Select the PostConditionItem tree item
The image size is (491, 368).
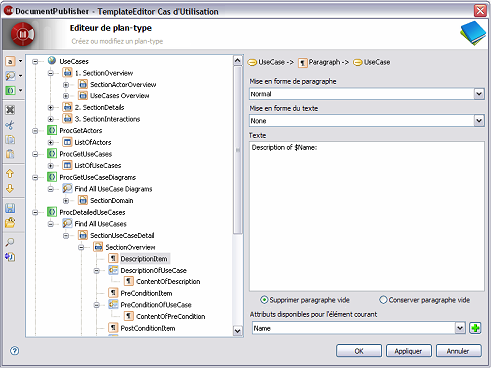tap(148, 328)
